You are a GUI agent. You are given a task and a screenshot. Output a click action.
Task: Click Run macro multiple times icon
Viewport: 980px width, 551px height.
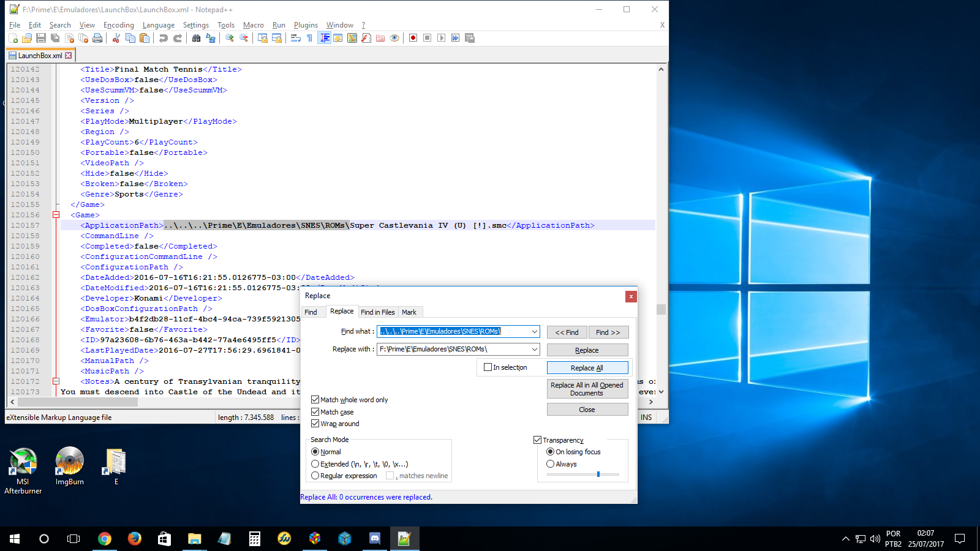tap(456, 38)
